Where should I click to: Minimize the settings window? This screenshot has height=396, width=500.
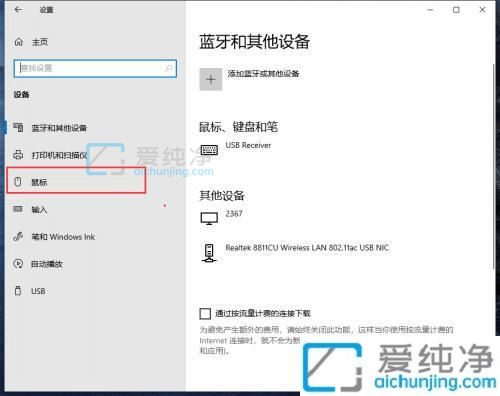[430, 10]
